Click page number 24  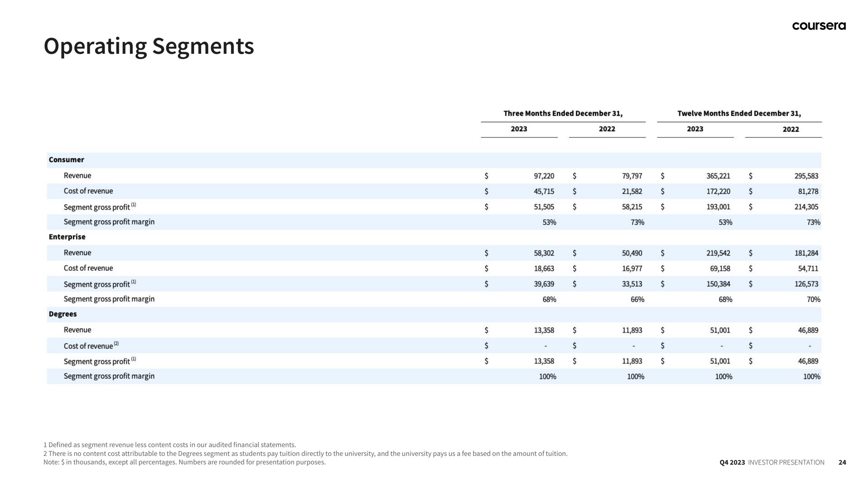(842, 462)
